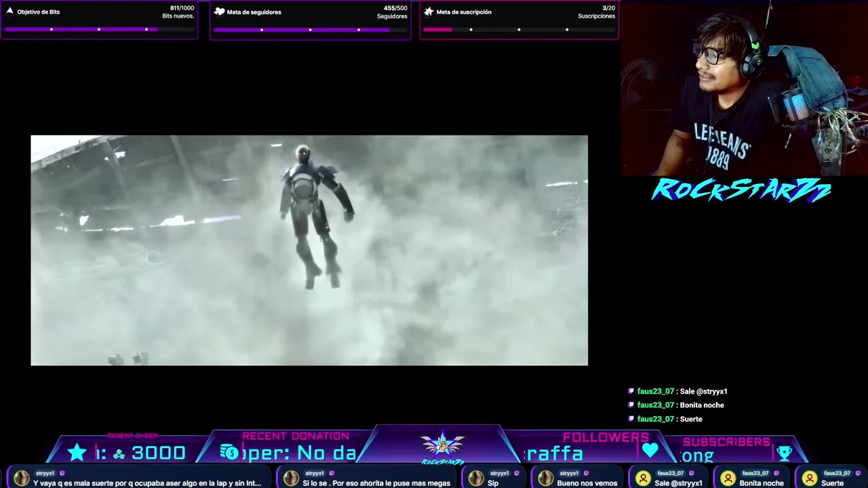Screen dimensions: 868x488
Task: Click stryyx1 avatar on "Si lo se" card
Action: point(292,479)
